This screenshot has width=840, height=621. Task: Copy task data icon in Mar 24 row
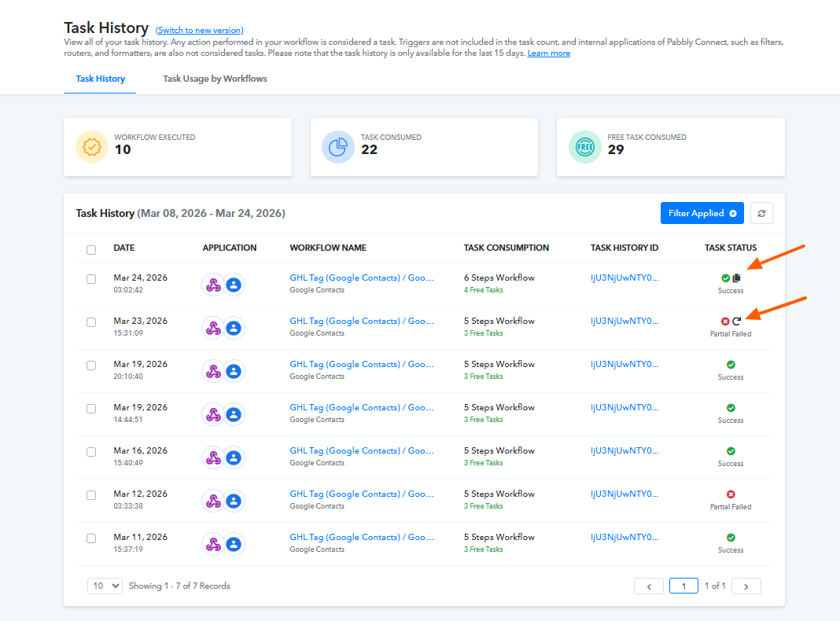tap(737, 277)
